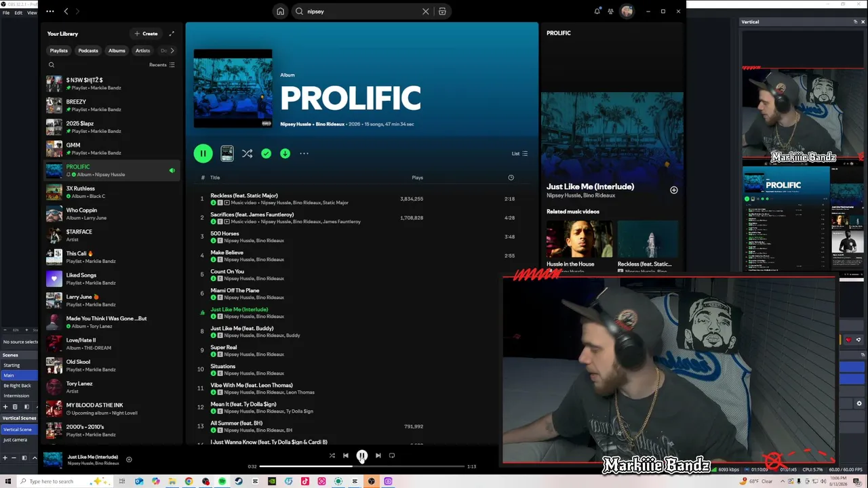Add now-playing track to Liked Songs in bottom bar
This screenshot has height=488, width=868.
129,460
